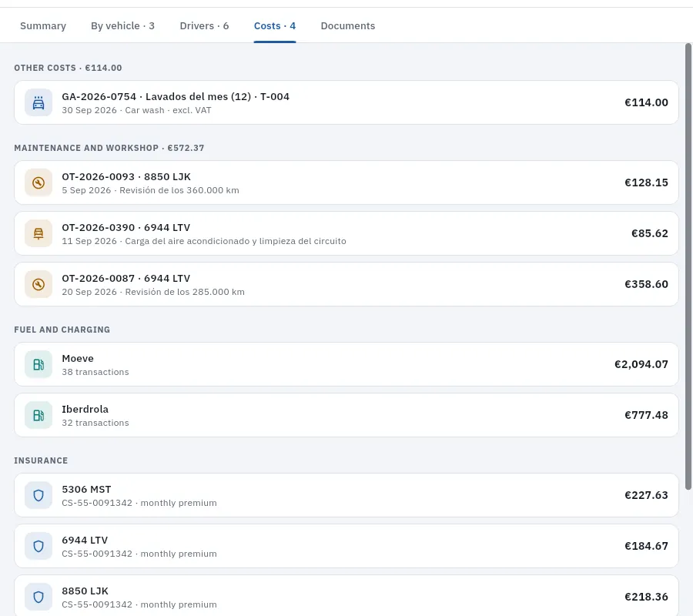
Task: Click the €184.67 premium amount
Action: 646,546
